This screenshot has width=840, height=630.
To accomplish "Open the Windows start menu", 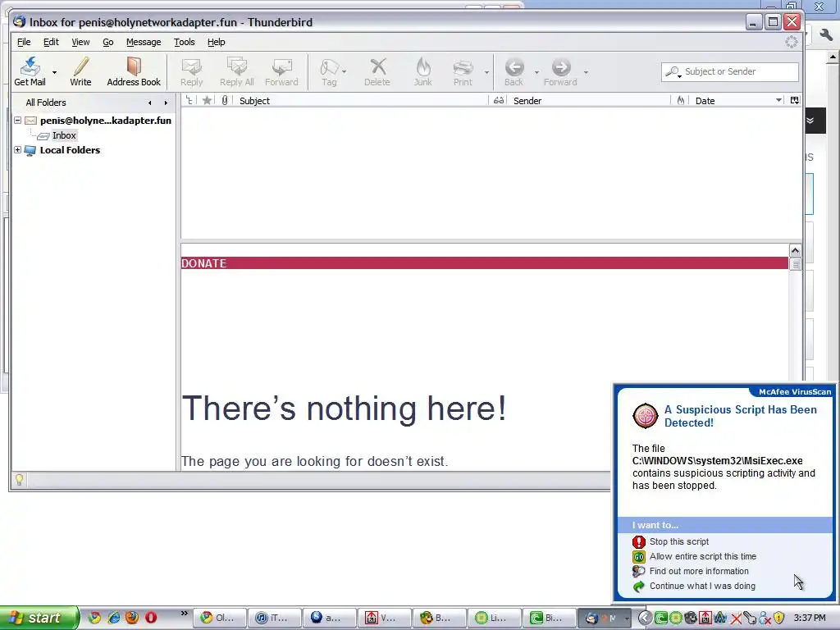I will [x=39, y=618].
